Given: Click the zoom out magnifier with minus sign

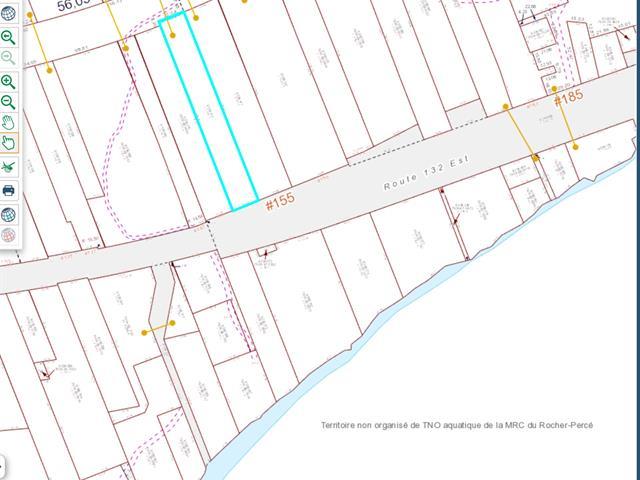Looking at the screenshot, I should tap(9, 103).
